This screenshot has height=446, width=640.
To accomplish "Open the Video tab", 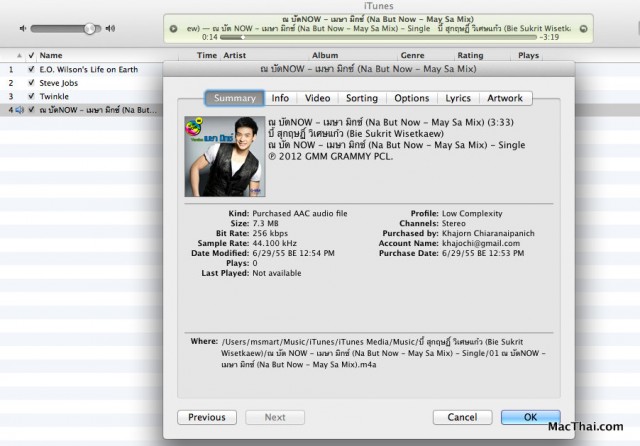I will click(318, 98).
